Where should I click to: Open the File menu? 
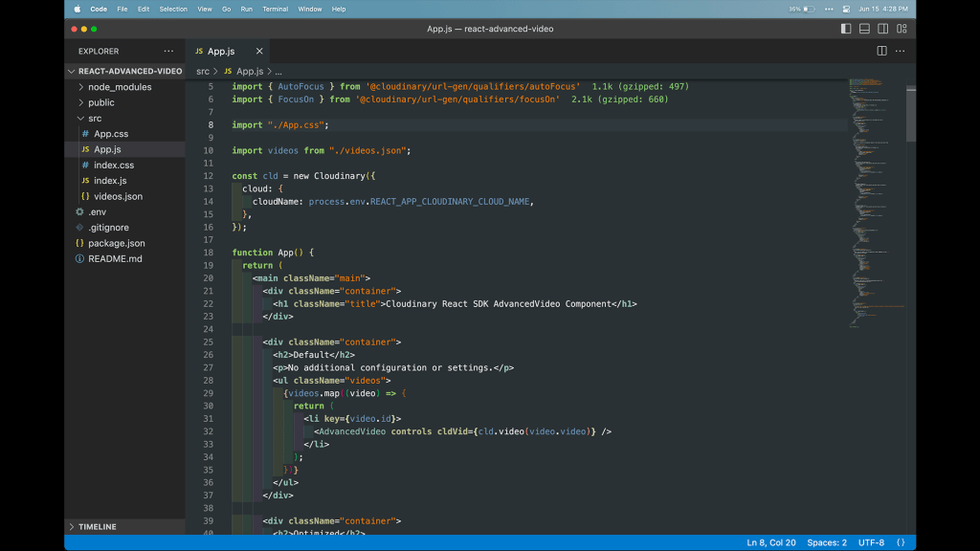click(122, 9)
